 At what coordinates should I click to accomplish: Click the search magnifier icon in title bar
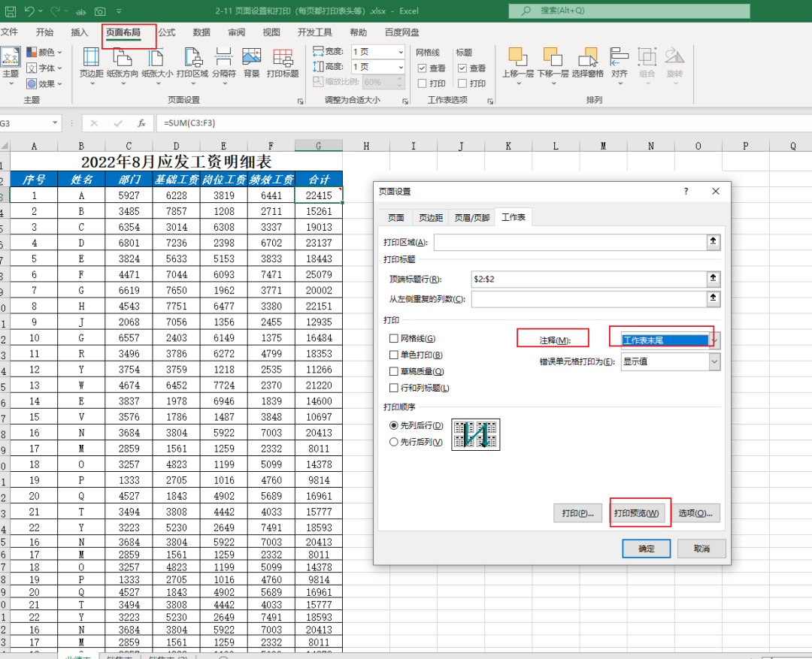point(526,11)
